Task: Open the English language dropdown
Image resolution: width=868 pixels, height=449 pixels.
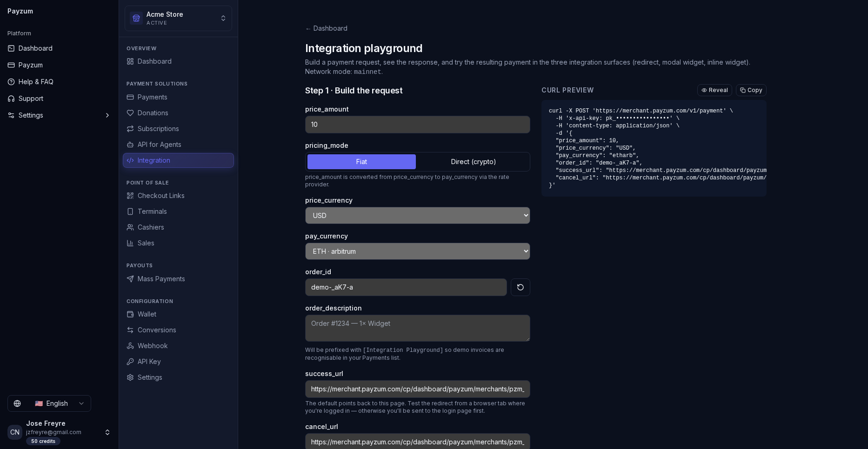Action: (49, 403)
